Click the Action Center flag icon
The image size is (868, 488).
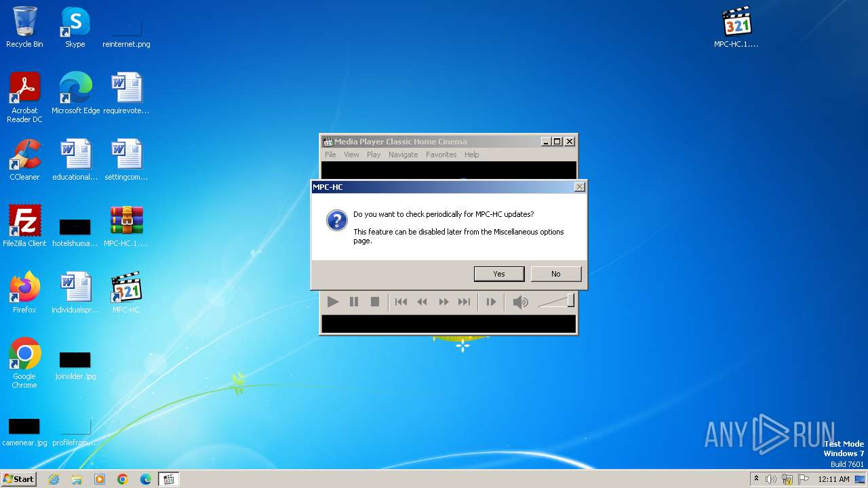coord(804,479)
